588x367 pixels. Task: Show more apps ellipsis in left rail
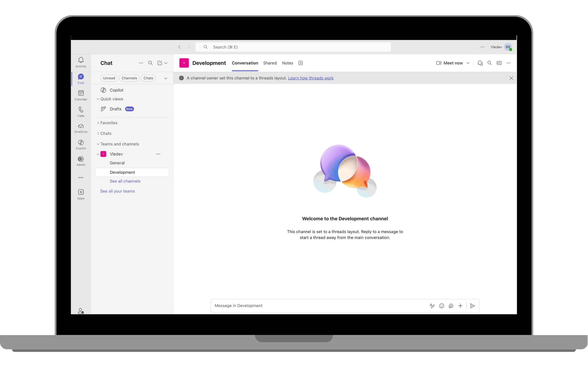tap(81, 178)
